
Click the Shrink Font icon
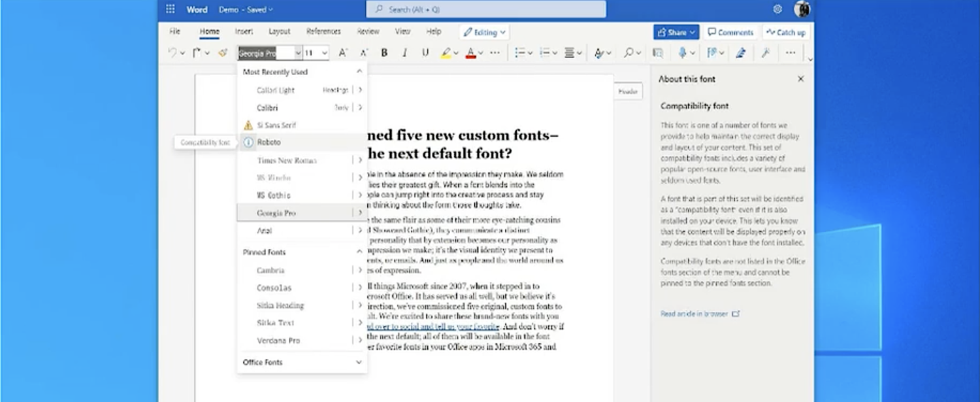click(364, 53)
